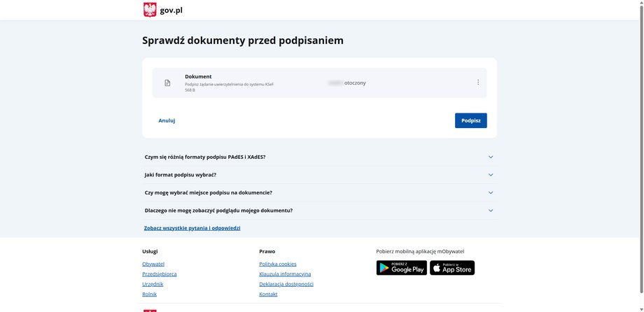Click question text Jaki format podpisu wybrać?
The height and width of the screenshot is (312, 644).
[x=181, y=175]
